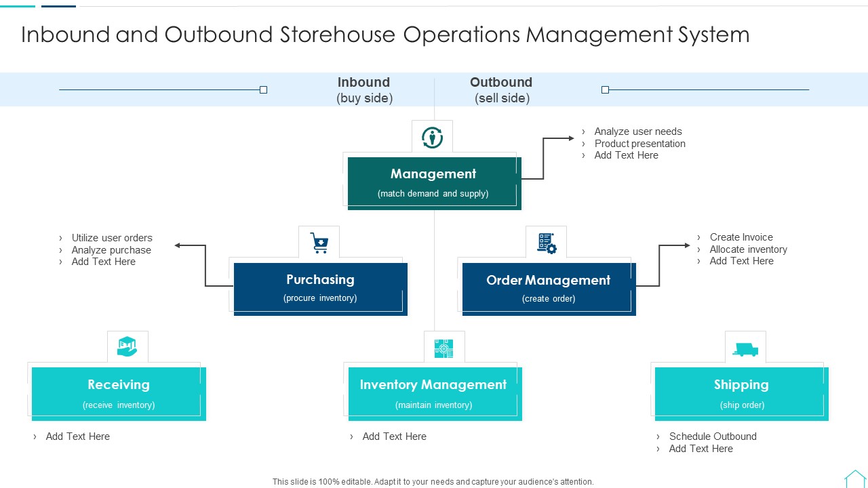
Task: Click 'Add Text Here' below Receiving
Action: coord(78,436)
